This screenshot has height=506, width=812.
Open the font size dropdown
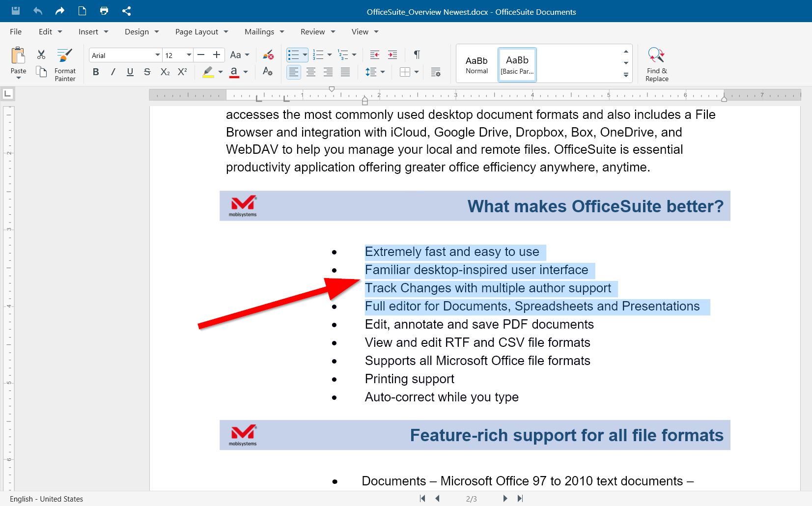pos(189,55)
